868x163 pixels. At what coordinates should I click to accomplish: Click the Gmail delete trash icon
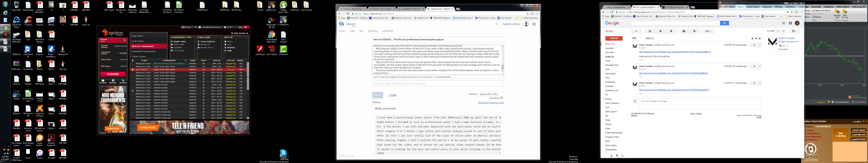(x=671, y=31)
